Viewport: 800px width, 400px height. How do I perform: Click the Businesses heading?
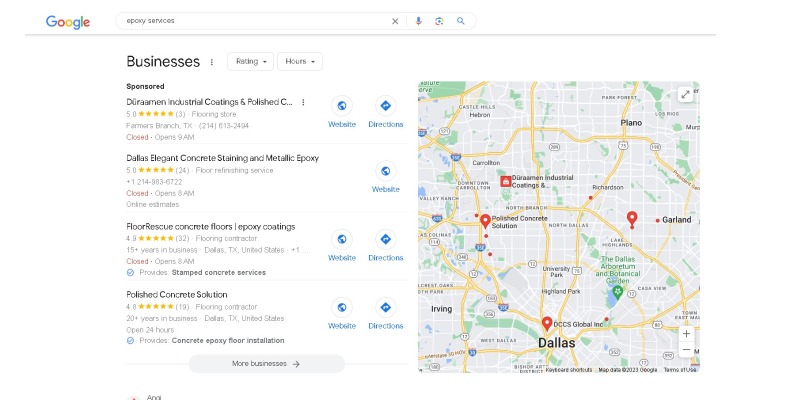point(163,62)
